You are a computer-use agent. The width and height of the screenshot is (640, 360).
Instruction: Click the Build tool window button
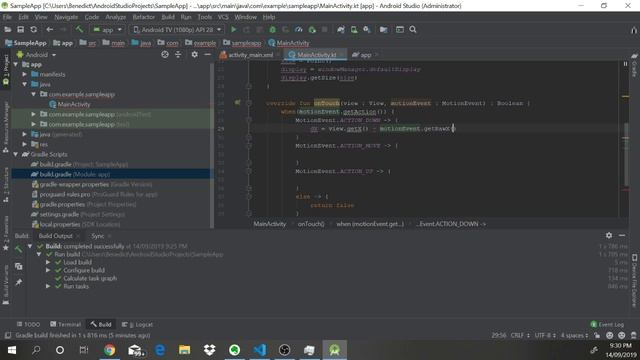coord(101,324)
